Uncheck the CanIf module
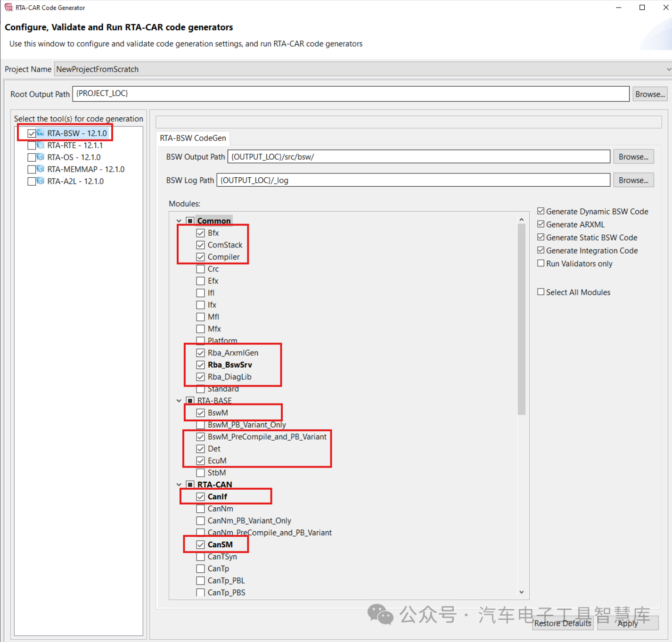Screen dimensions: 672x642 click(x=201, y=497)
